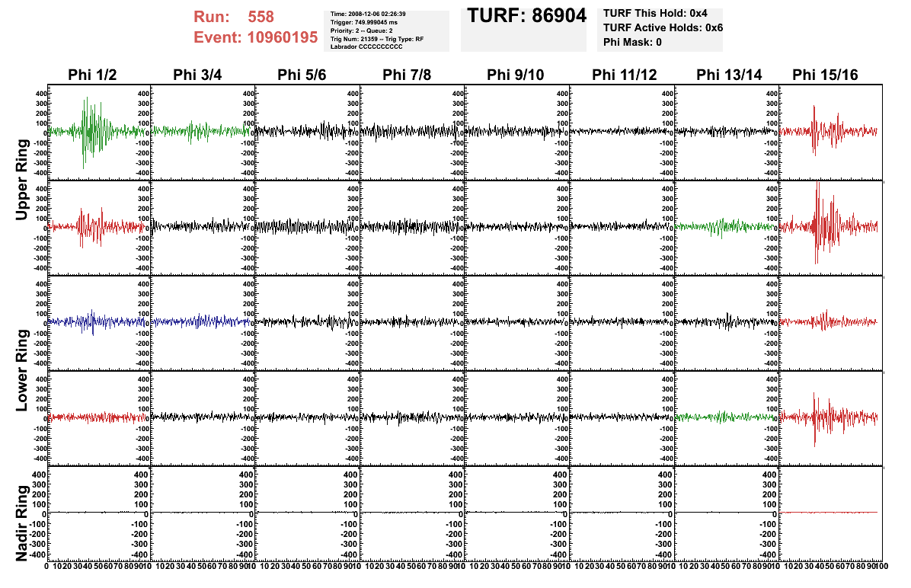This screenshot has height=588, width=911.
Task: Click the Lower Ring row label
Action: pos(21,371)
